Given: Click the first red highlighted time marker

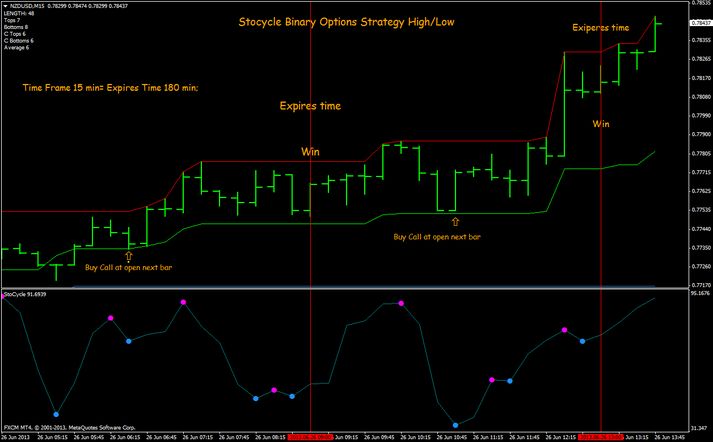Looking at the screenshot, I should point(310,437).
